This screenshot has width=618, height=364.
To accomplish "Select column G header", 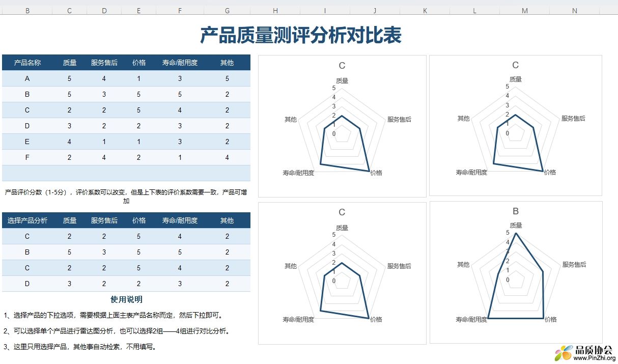I will (227, 11).
